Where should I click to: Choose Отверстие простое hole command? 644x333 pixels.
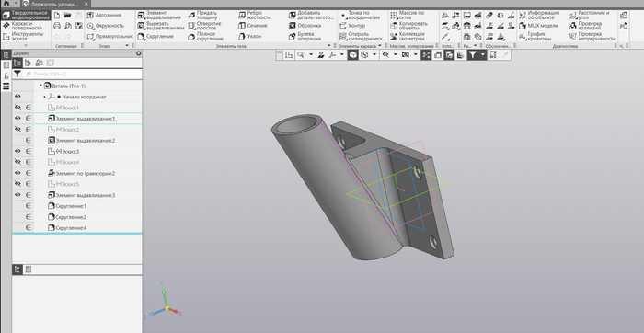pyautogui.click(x=205, y=26)
